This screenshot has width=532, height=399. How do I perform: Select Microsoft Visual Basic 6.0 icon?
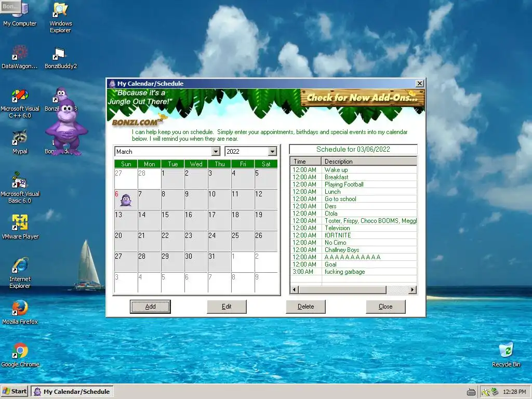click(20, 188)
